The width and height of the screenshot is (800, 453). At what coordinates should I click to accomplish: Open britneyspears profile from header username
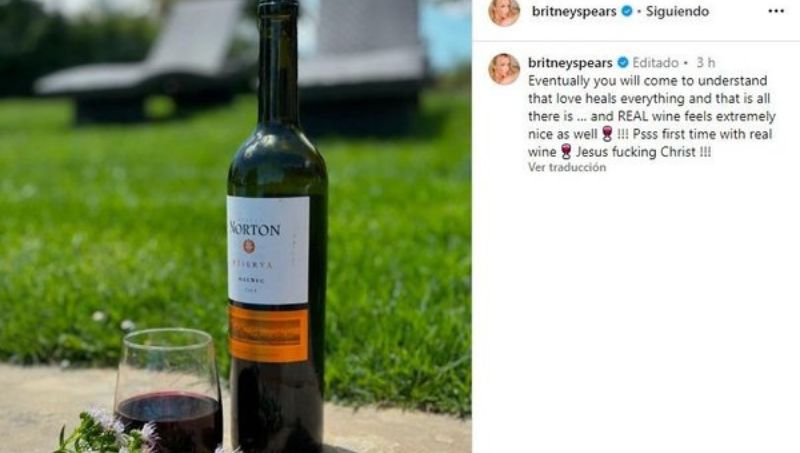click(x=574, y=11)
